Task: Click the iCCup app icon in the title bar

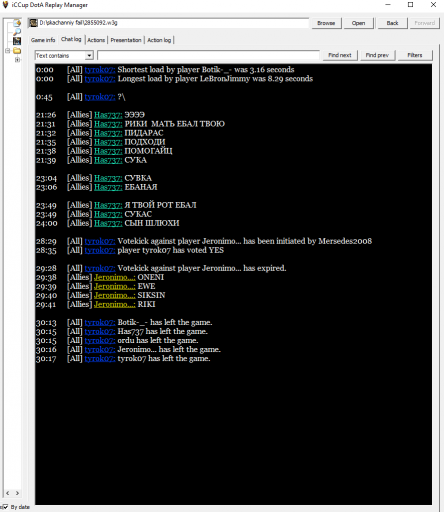Action: pos(5,5)
